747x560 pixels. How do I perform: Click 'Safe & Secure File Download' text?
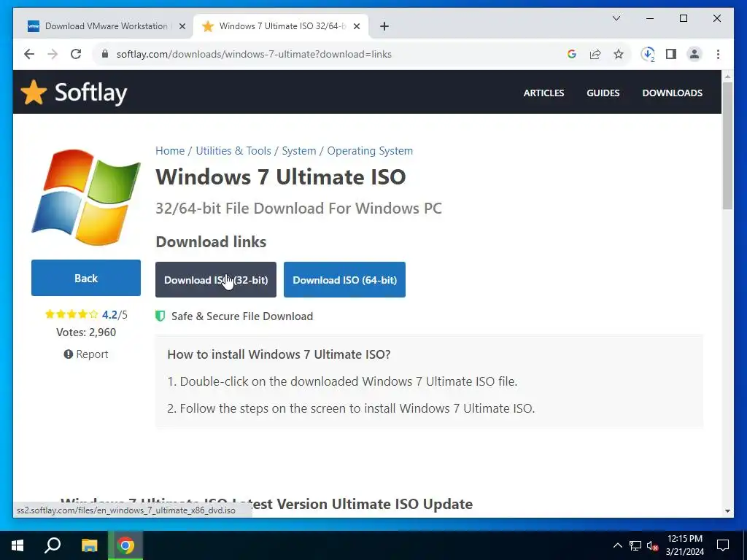[242, 316]
